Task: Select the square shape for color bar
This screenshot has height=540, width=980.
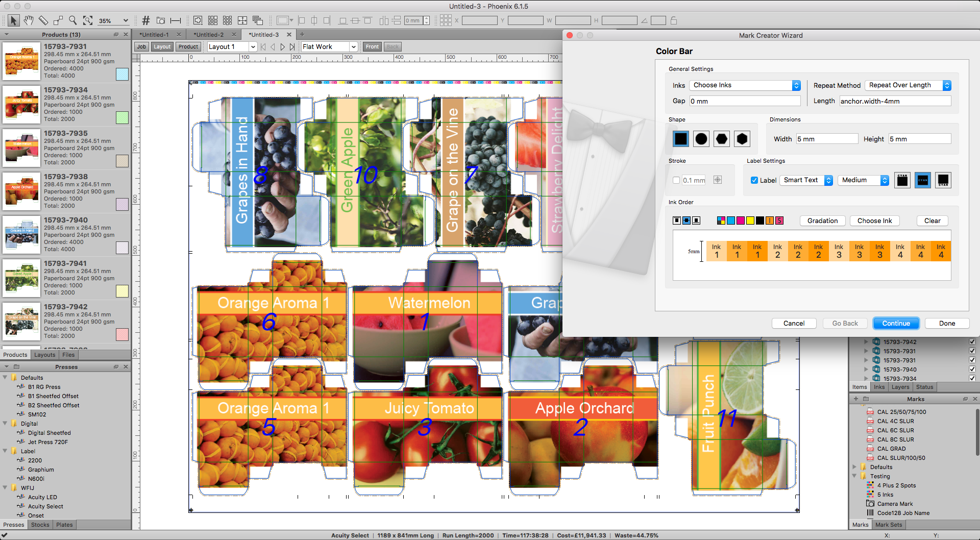Action: pyautogui.click(x=681, y=139)
